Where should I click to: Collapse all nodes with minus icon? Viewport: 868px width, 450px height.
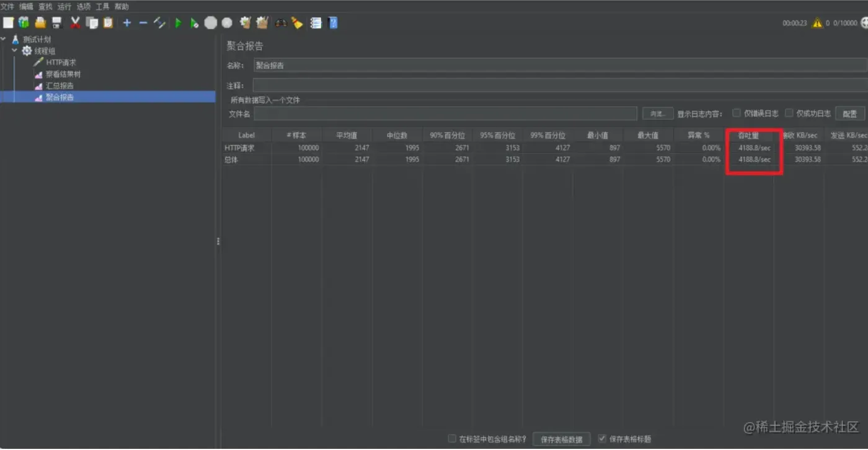pyautogui.click(x=143, y=23)
